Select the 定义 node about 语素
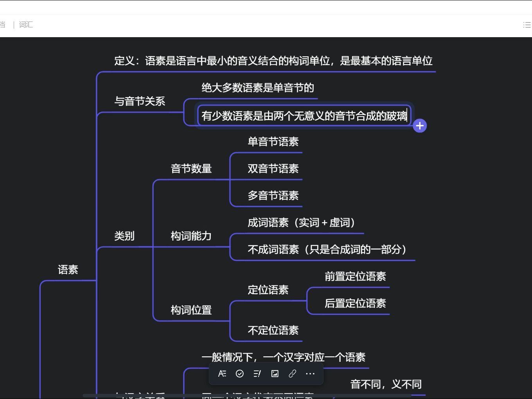This screenshot has width=532, height=399. (x=273, y=61)
